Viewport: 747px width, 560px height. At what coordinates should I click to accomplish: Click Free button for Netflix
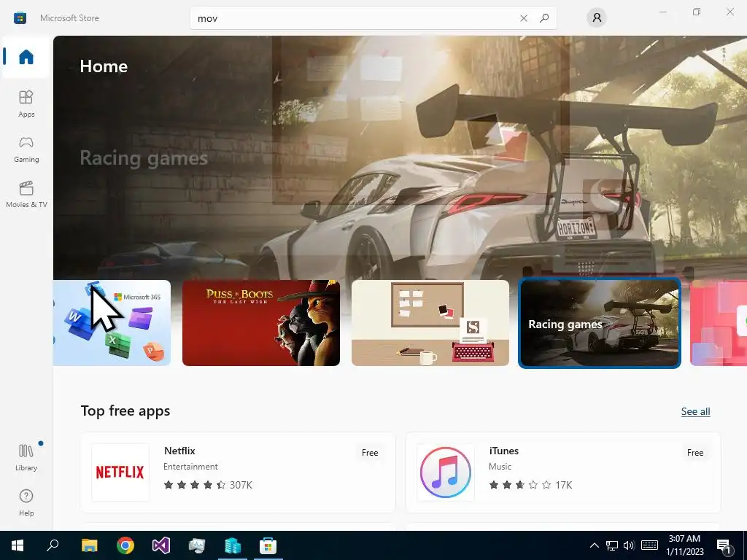(x=370, y=452)
